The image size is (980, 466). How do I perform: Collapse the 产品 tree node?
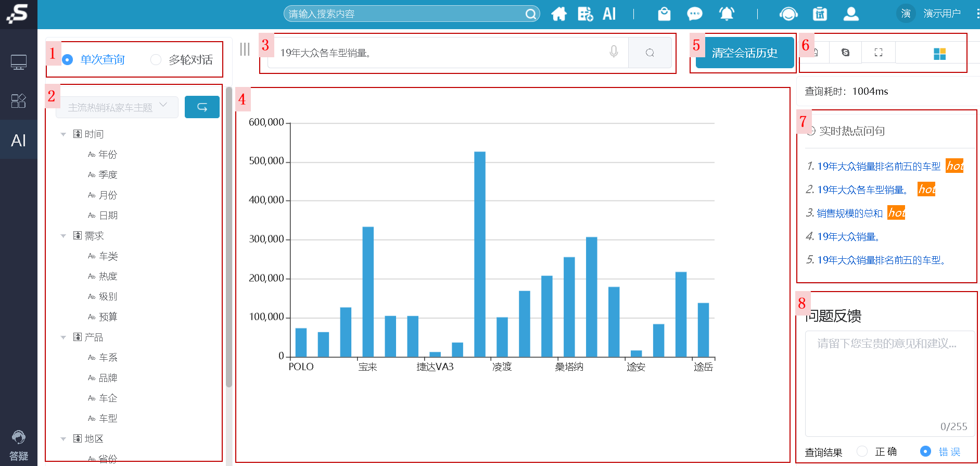63,337
